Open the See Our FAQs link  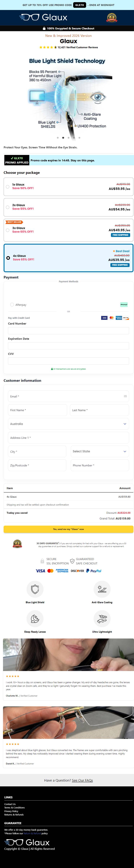[82, 780]
